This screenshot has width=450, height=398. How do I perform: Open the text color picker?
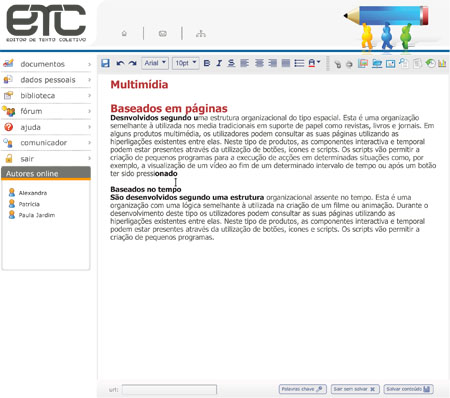pos(314,63)
